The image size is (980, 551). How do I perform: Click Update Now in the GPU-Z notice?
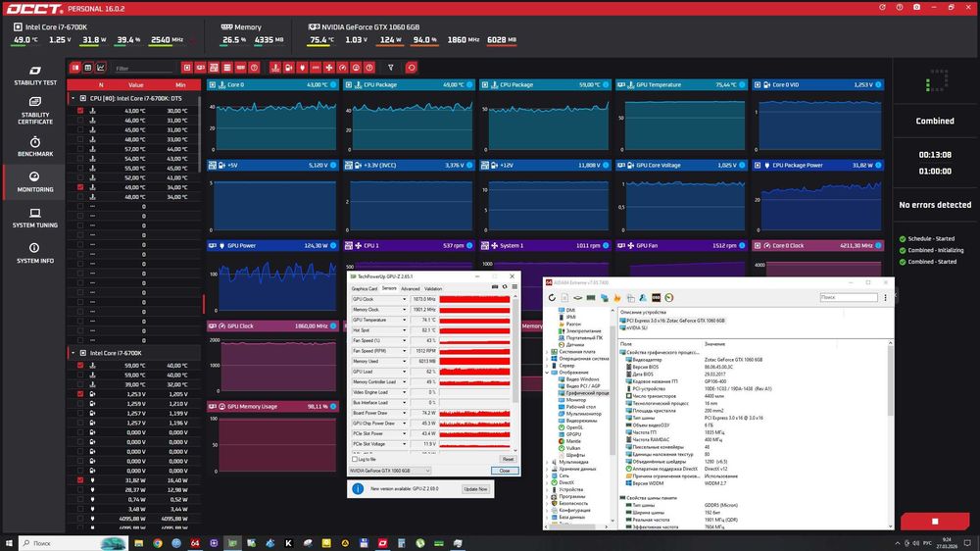click(x=475, y=489)
